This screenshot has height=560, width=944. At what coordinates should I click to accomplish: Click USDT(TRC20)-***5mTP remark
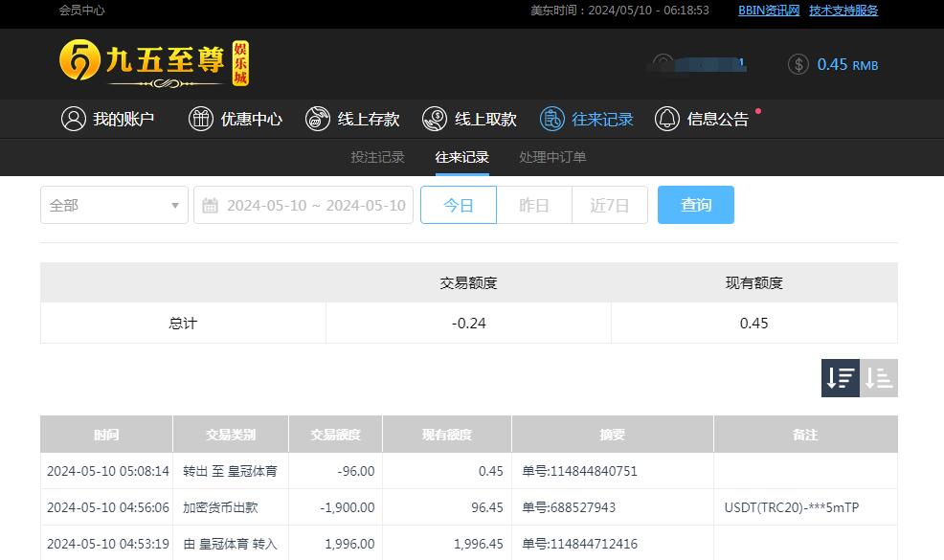tap(792, 507)
